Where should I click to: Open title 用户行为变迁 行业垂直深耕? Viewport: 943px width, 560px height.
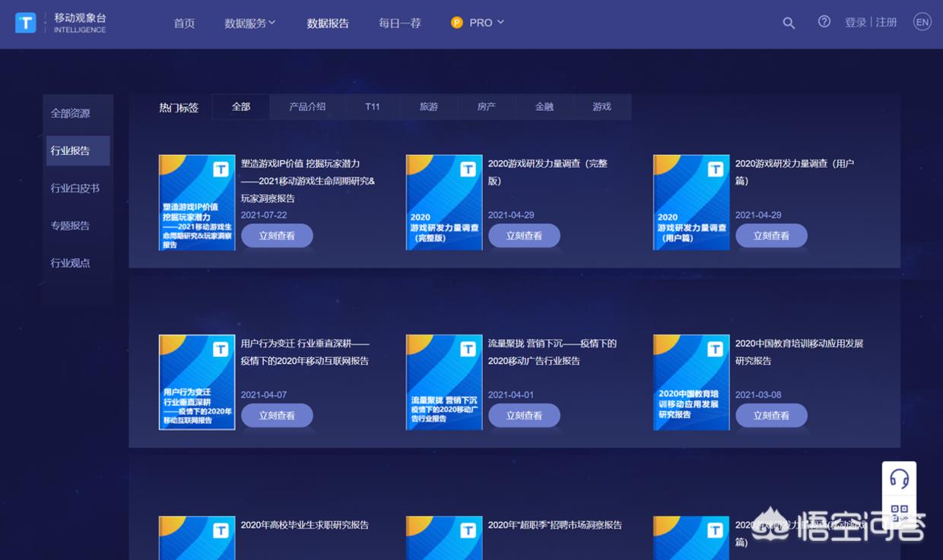click(x=305, y=352)
